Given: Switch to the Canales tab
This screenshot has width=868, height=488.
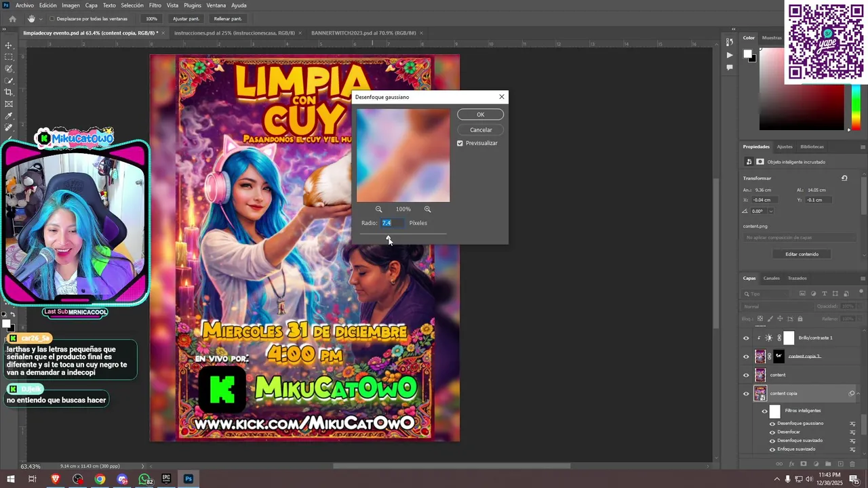Looking at the screenshot, I should (x=772, y=279).
